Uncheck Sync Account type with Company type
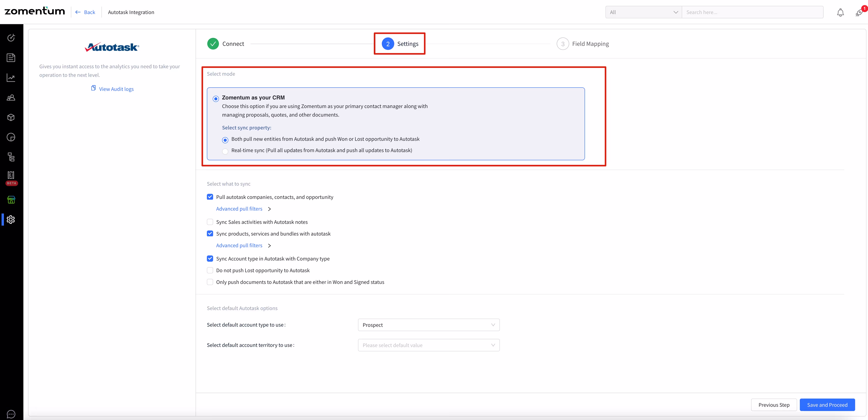 pos(210,259)
